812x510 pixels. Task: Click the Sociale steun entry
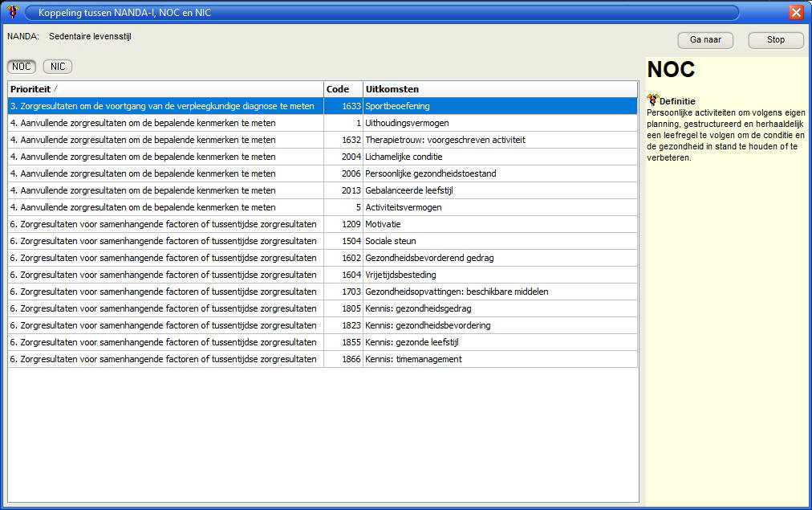[390, 241]
